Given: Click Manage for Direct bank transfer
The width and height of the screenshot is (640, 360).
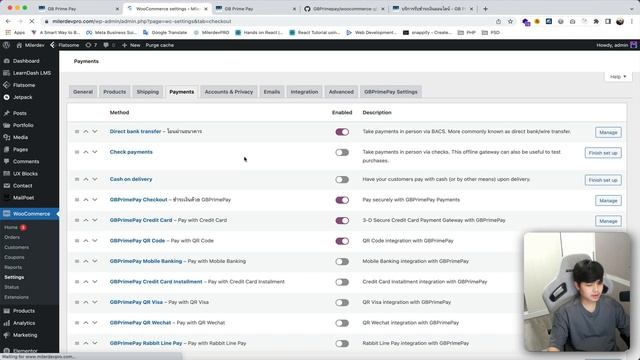Looking at the screenshot, I should coord(608,132).
